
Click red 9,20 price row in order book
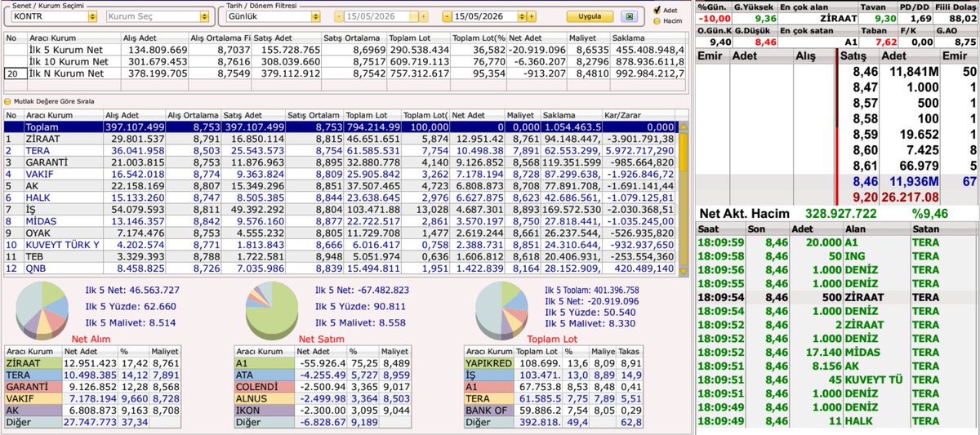(907, 197)
